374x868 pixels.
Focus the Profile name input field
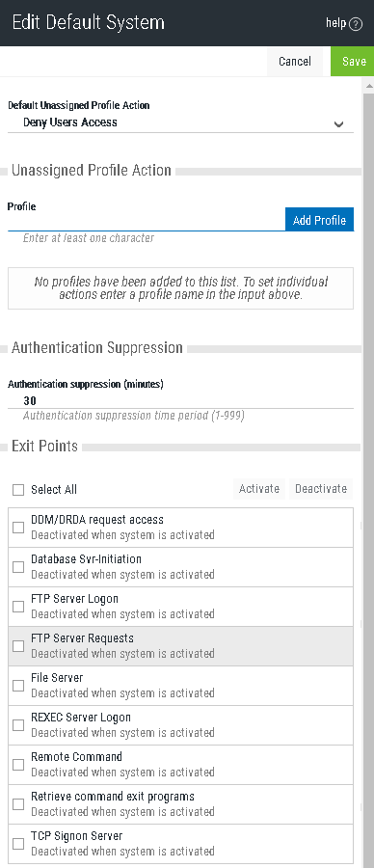(147, 220)
